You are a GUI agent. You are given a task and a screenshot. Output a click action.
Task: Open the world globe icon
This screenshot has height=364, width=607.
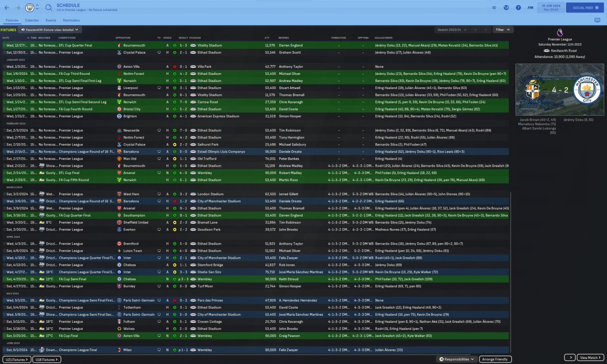click(x=506, y=8)
